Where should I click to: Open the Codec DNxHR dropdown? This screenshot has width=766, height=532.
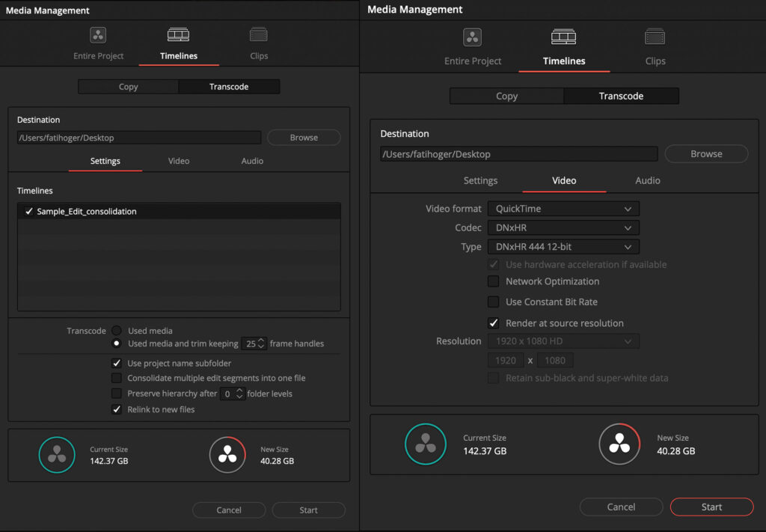click(563, 227)
